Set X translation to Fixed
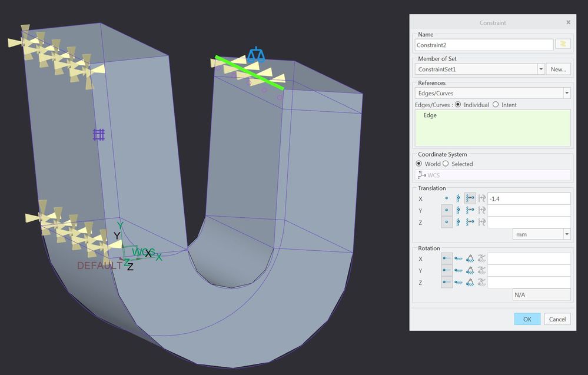 pos(459,198)
